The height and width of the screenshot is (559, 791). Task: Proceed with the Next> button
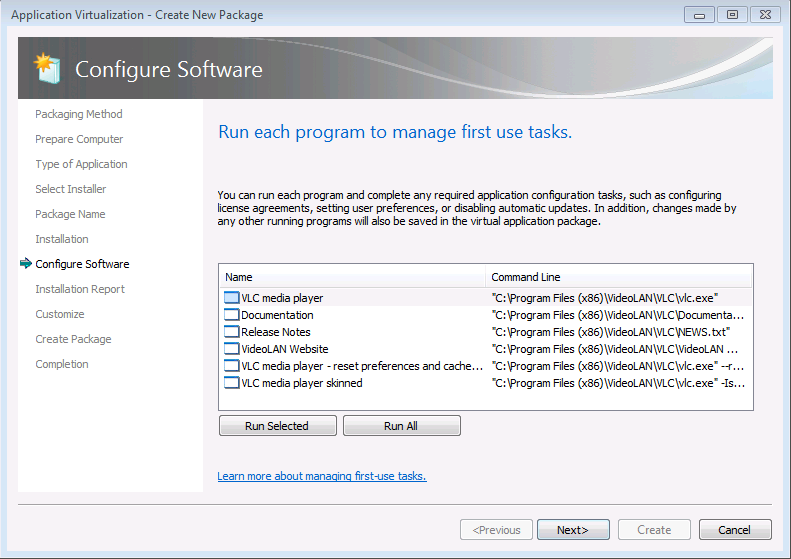(573, 530)
